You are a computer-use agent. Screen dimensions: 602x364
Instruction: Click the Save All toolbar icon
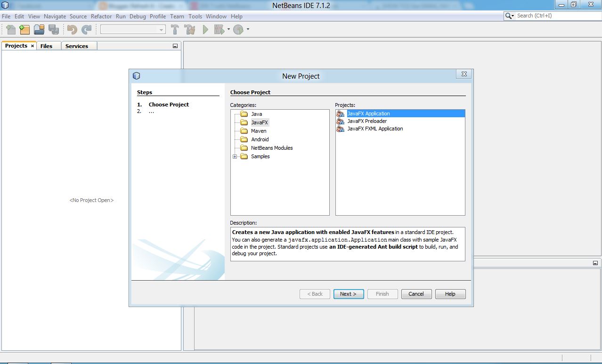click(54, 29)
